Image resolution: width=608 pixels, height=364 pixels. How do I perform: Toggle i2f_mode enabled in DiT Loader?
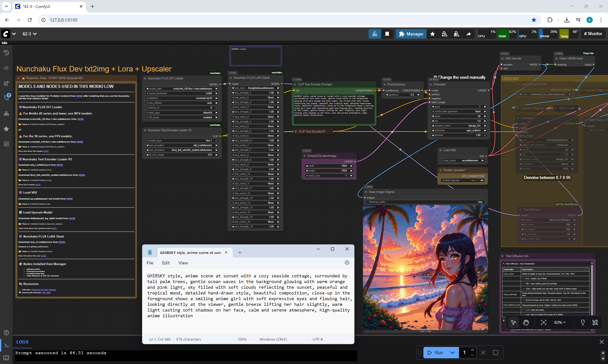tap(182, 117)
